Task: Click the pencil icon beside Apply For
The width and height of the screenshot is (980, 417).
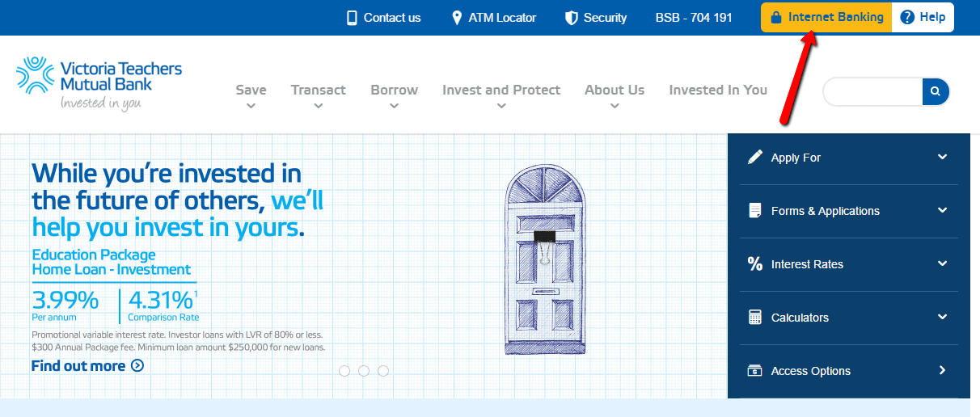Action: [755, 158]
